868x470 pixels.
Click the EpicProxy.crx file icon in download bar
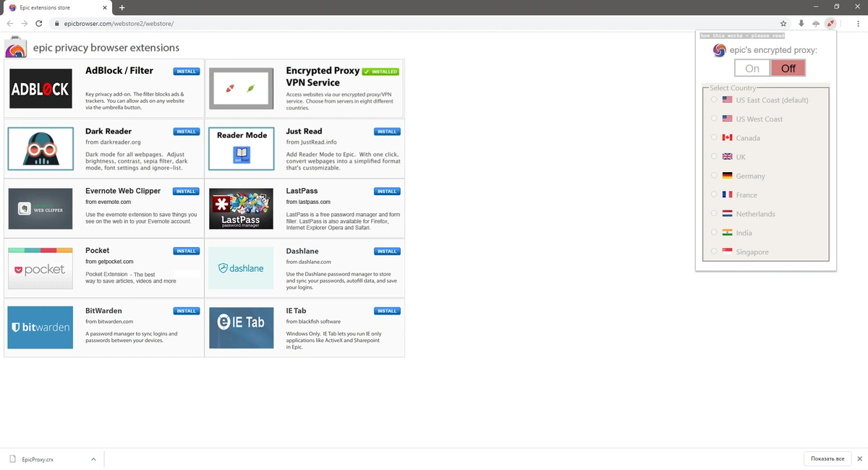pyautogui.click(x=14, y=459)
